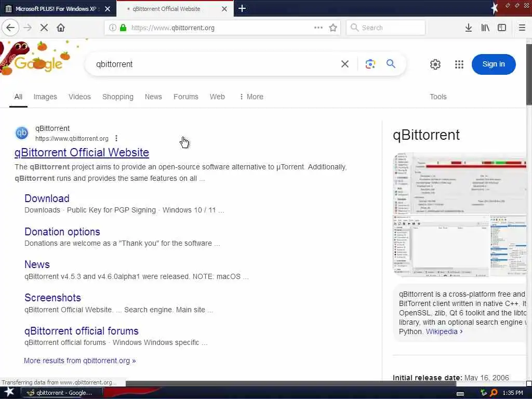
Task: Click the Google search query field
Action: (214, 64)
